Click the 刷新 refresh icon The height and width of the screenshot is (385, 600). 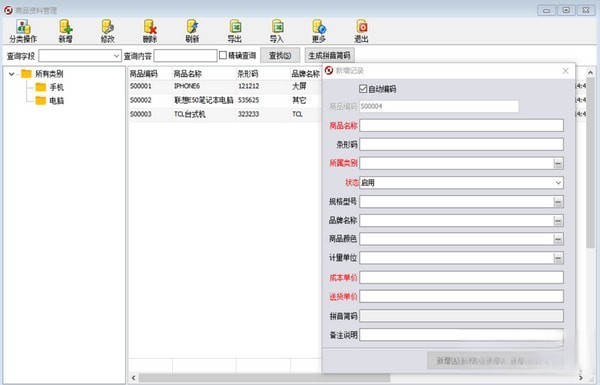(x=192, y=31)
